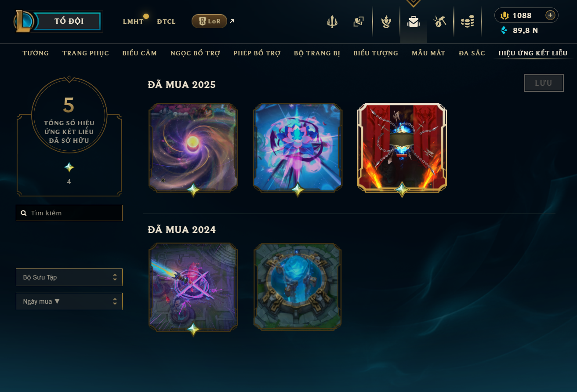Open the profile laurel icon
Viewport: 577px width, 392px height.
point(386,22)
